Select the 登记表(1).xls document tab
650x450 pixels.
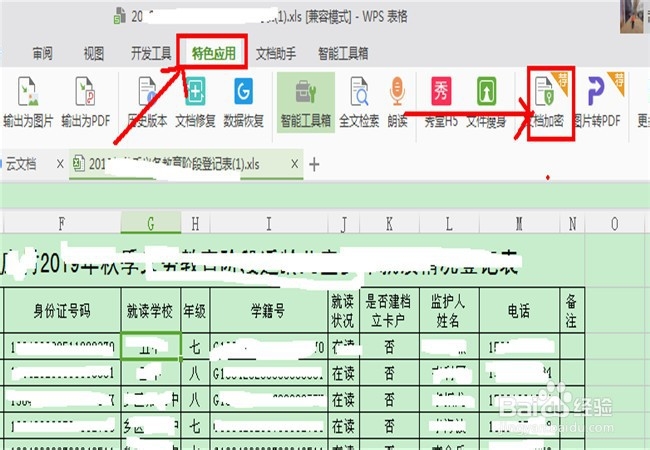point(186,165)
